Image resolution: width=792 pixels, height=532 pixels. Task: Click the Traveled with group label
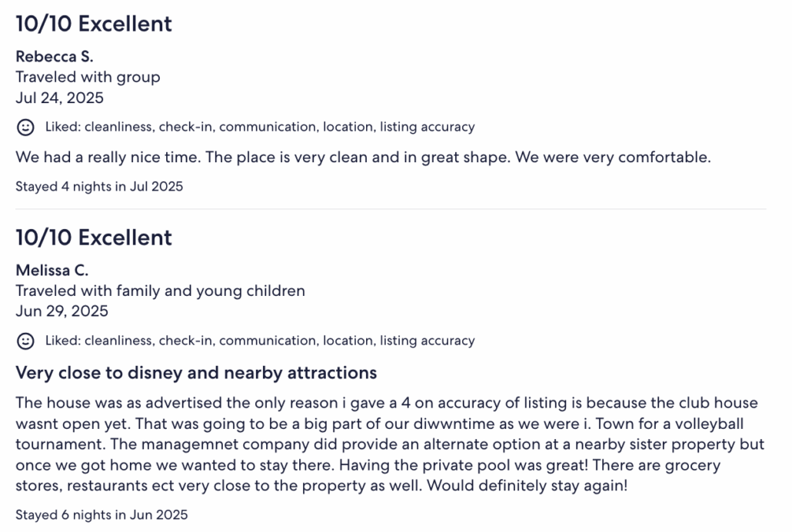point(88,78)
